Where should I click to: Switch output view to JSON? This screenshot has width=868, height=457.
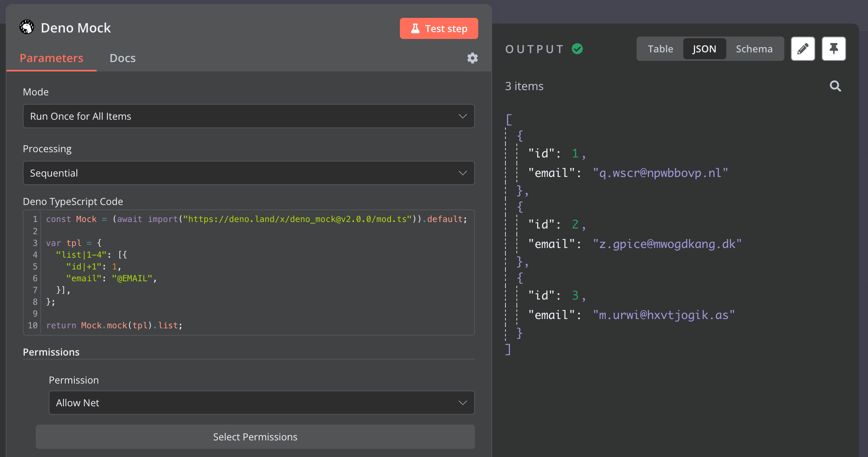704,49
